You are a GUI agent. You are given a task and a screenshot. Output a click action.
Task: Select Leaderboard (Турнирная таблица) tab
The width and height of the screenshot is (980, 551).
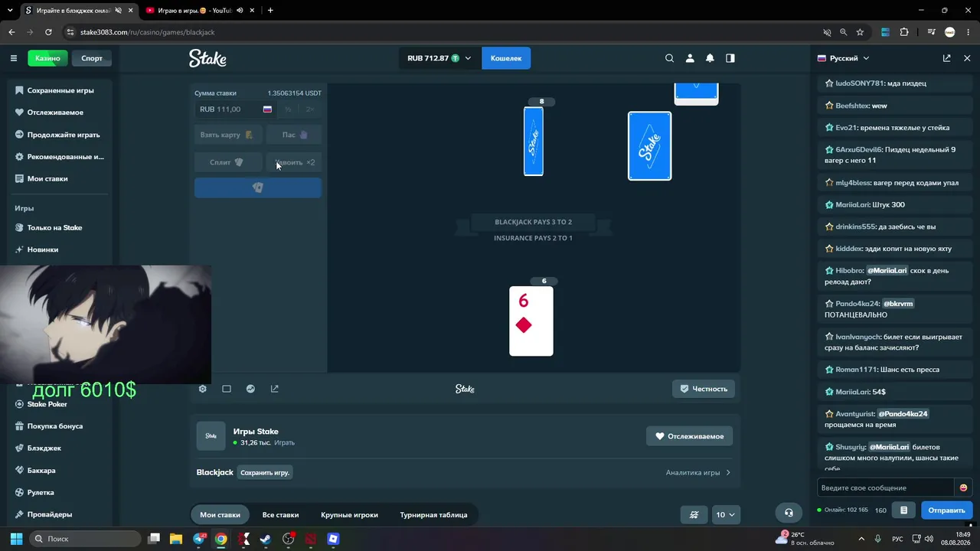433,515
